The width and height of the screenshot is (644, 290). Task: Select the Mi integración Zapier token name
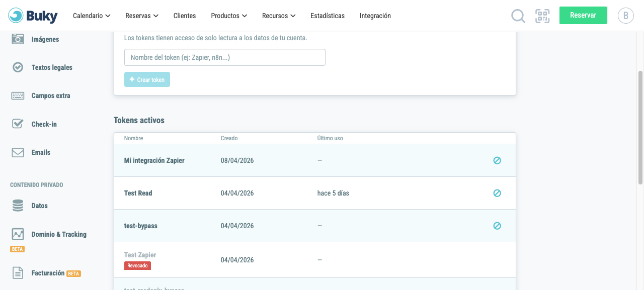click(154, 161)
